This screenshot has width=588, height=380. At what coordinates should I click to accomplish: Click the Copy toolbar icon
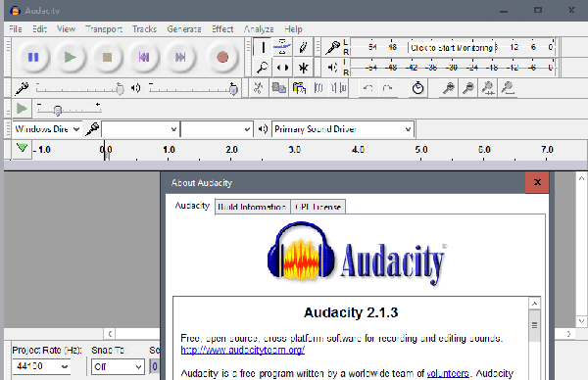pyautogui.click(x=278, y=88)
